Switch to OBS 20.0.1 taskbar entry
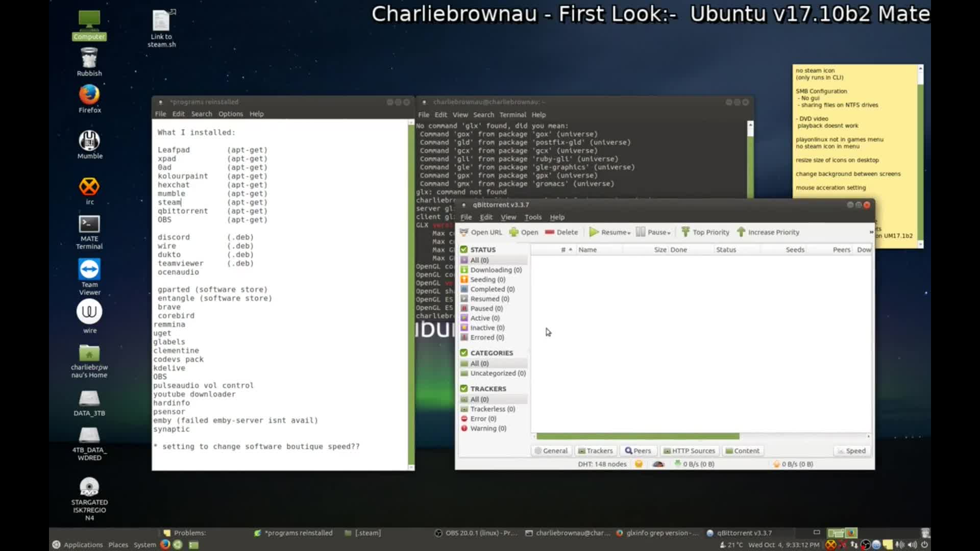 tap(476, 533)
